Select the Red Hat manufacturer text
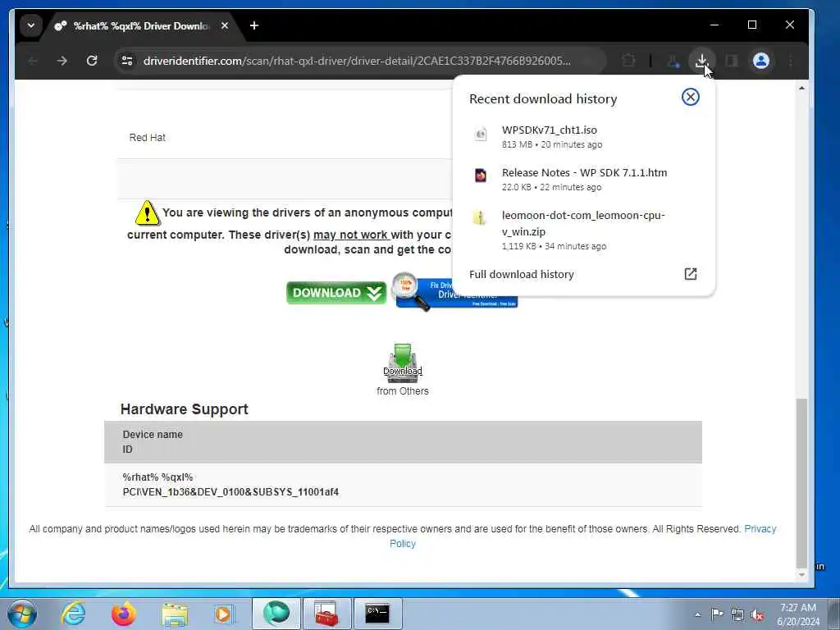840x630 pixels. pos(148,138)
